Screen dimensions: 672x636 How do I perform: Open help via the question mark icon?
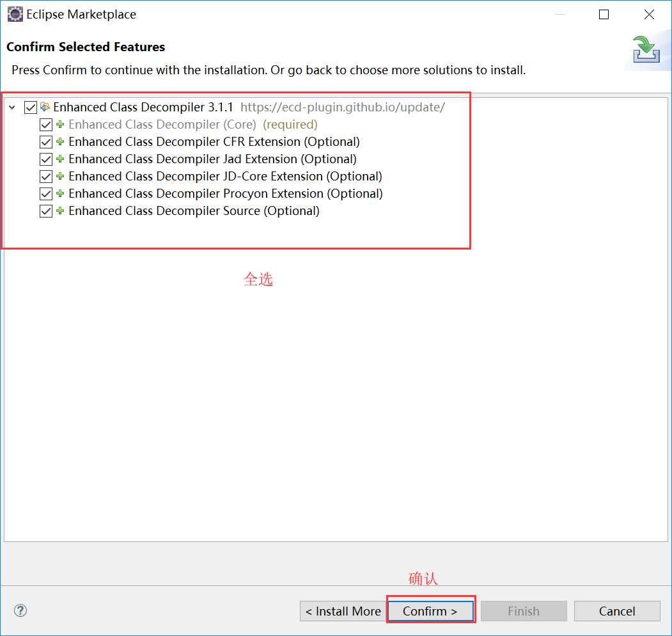(x=20, y=610)
